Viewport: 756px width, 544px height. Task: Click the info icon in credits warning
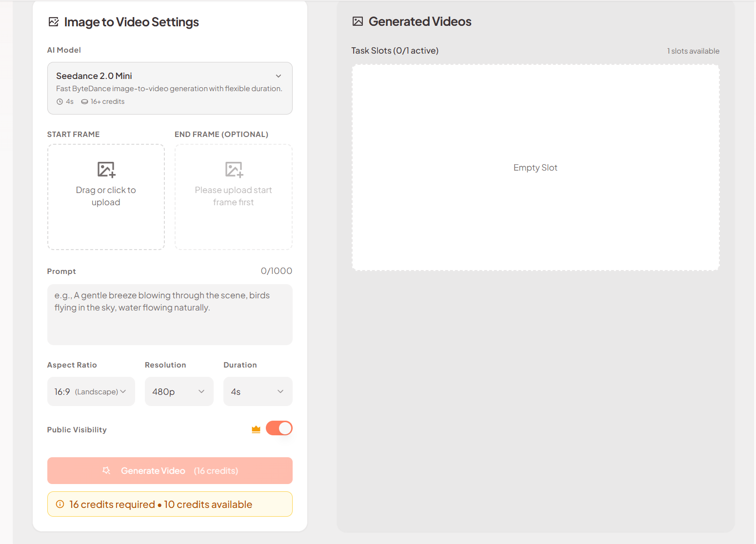tap(60, 504)
